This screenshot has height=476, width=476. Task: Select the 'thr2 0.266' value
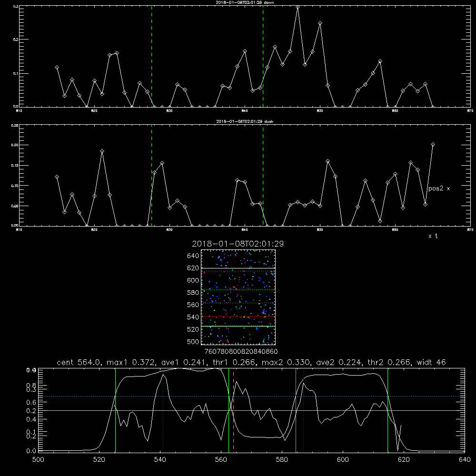(389, 362)
